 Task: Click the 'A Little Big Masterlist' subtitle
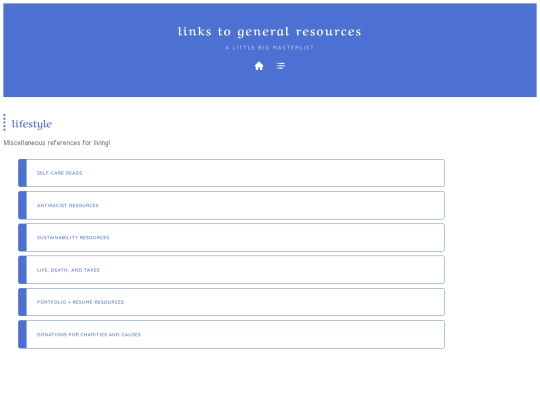[x=270, y=48]
